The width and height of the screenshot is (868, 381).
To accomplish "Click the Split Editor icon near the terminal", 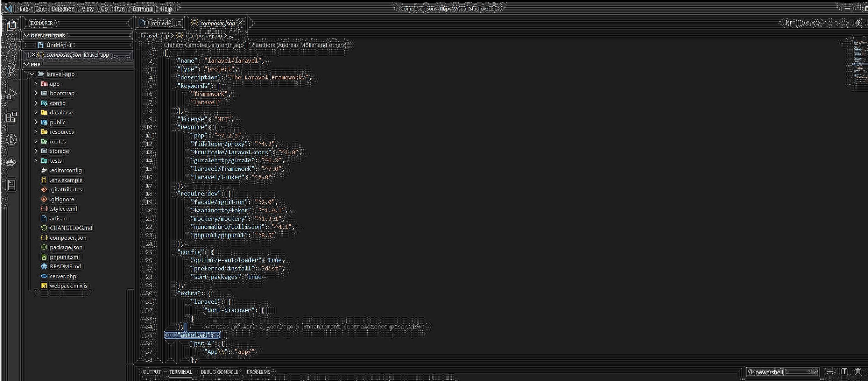I will point(844,372).
